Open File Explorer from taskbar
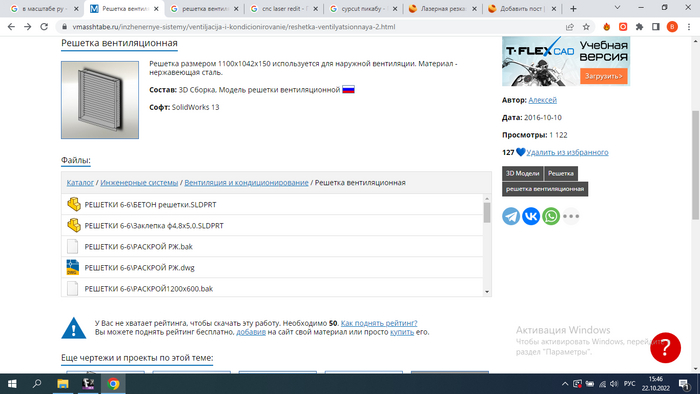The image size is (700, 394). click(x=62, y=384)
